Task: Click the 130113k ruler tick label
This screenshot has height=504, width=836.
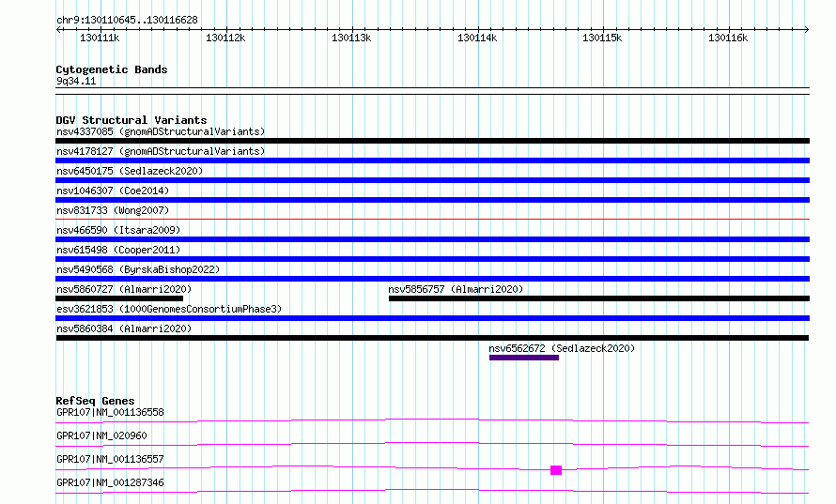Action: [x=351, y=38]
